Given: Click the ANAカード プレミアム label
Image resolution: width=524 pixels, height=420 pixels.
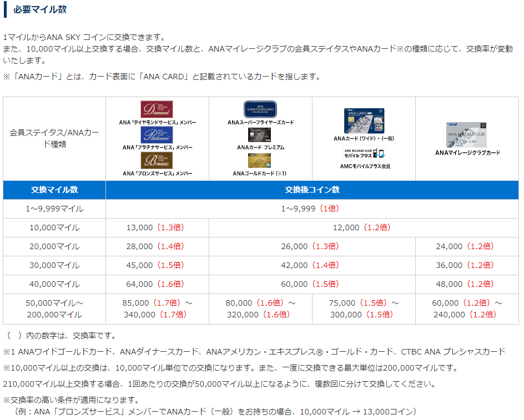Looking at the screenshot, I should pyautogui.click(x=261, y=148).
